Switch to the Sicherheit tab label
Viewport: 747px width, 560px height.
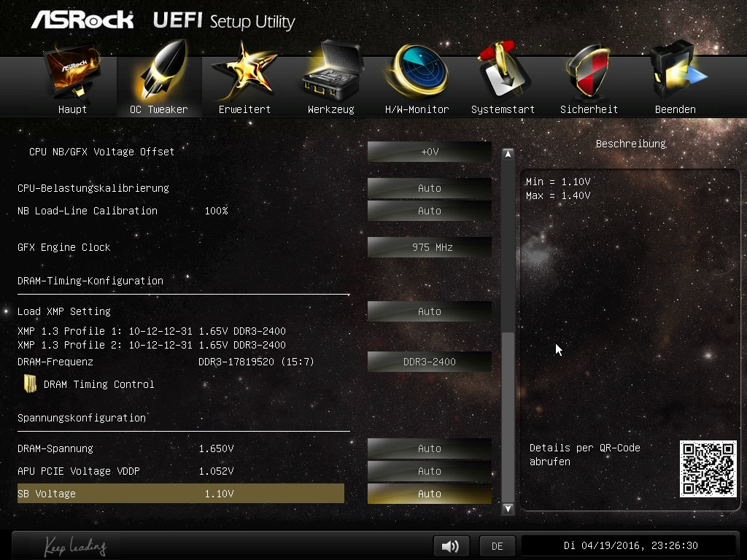pos(589,109)
